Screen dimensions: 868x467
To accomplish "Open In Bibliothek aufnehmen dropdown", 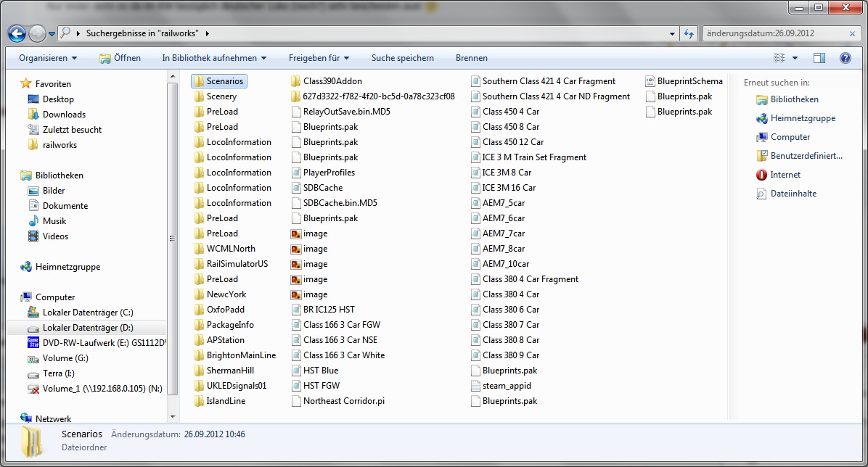I will pyautogui.click(x=214, y=58).
